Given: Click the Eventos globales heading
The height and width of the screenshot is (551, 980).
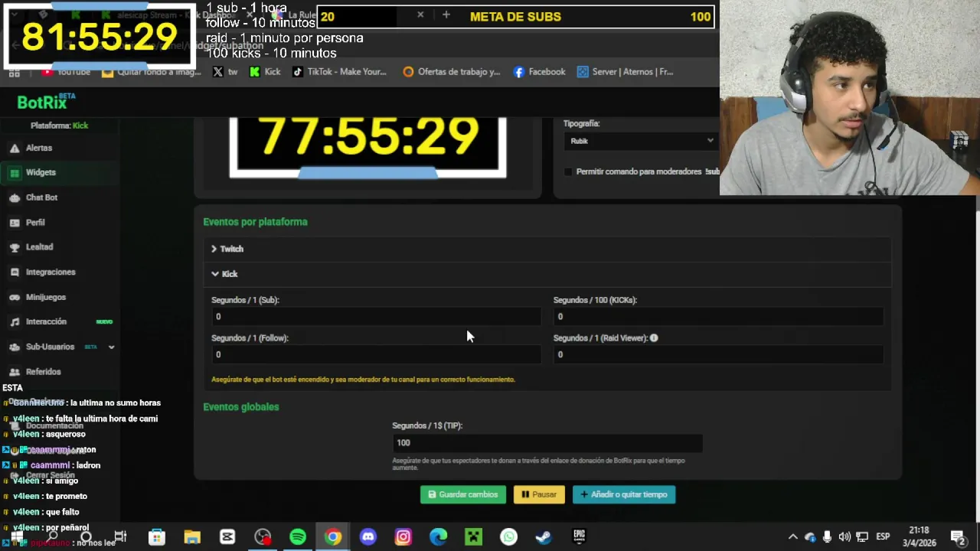Looking at the screenshot, I should click(x=241, y=407).
